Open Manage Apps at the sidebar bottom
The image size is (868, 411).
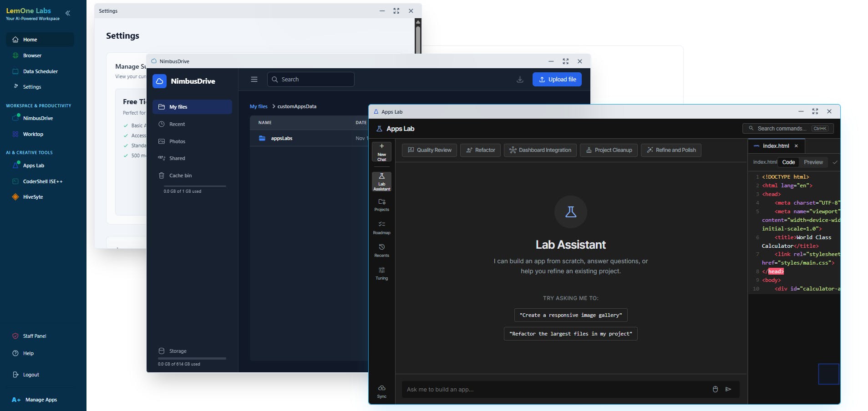click(x=40, y=400)
